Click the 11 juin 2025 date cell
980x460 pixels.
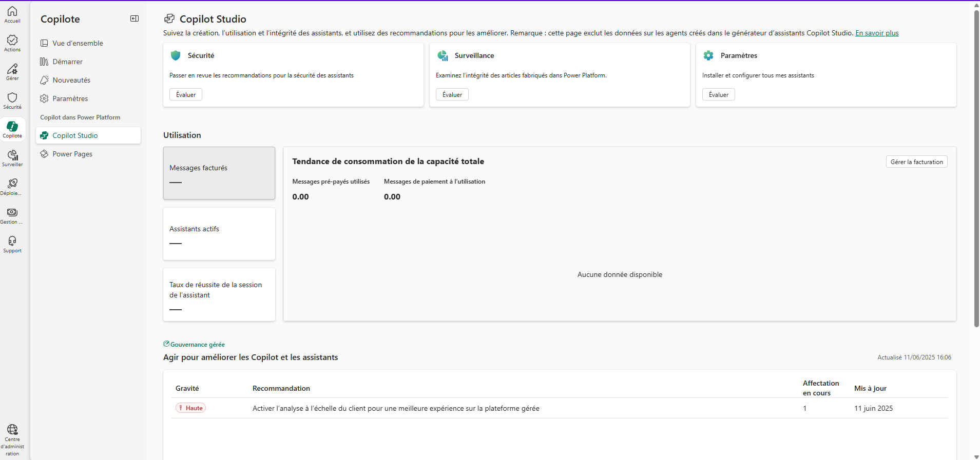pos(873,408)
